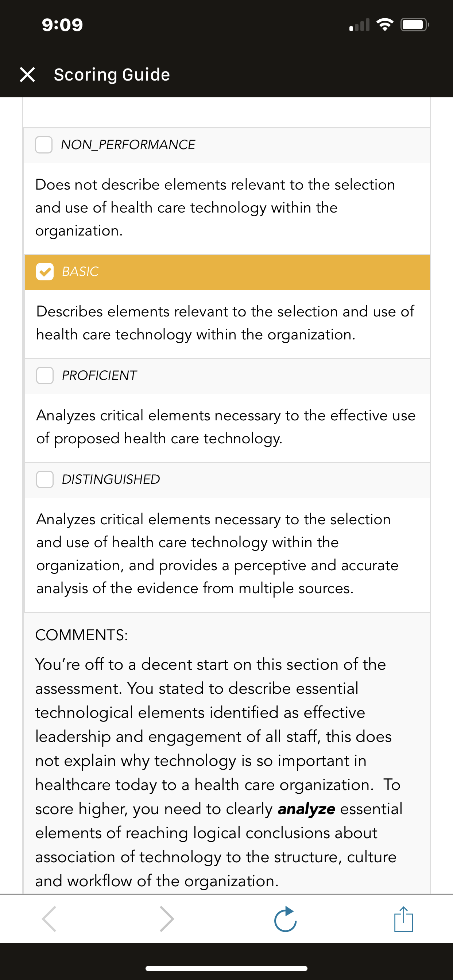
Task: Tap the DISTINGUISHED level label
Action: pos(111,479)
